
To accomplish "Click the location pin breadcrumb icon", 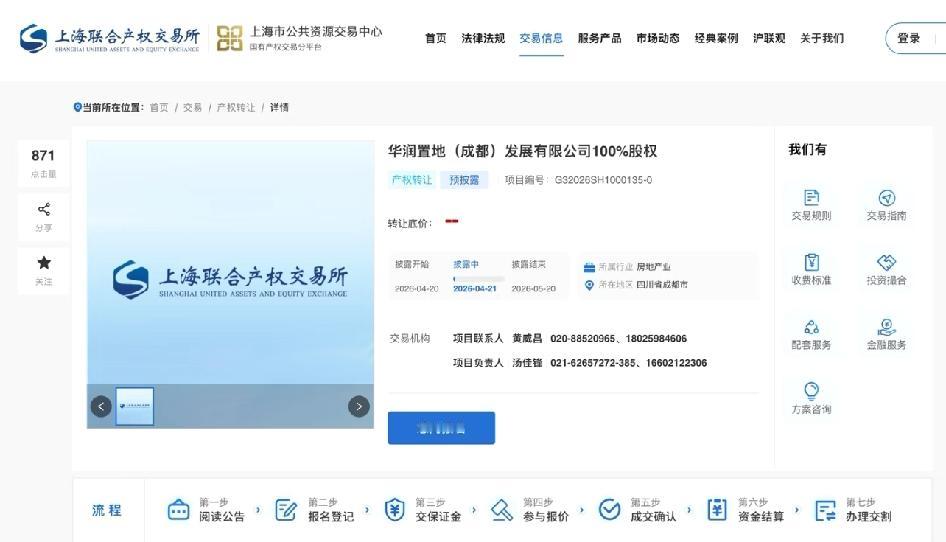I will (x=77, y=107).
